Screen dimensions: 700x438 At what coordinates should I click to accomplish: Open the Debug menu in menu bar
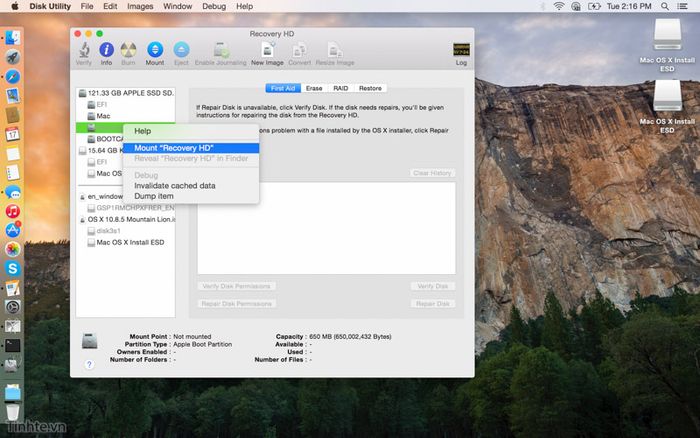coord(214,6)
